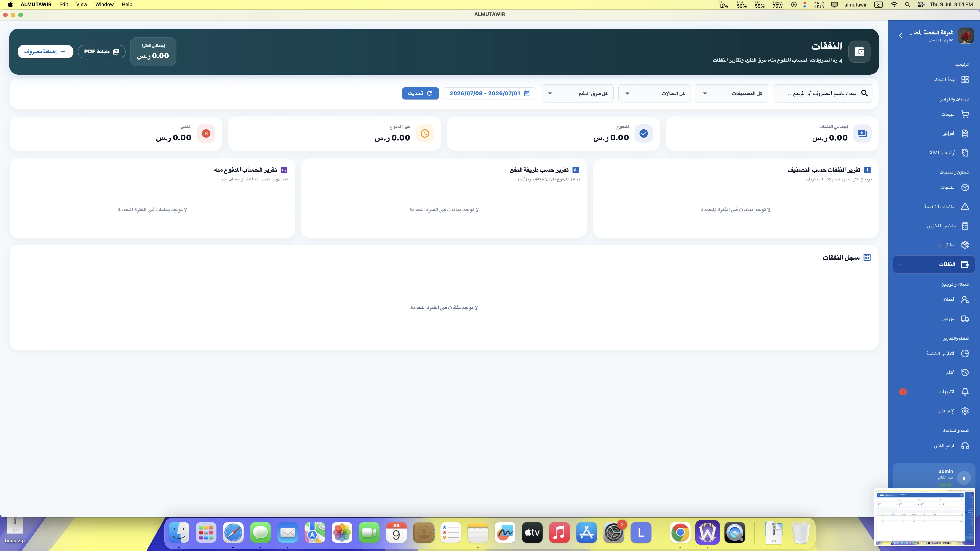Open the products المنتجات box icon

(x=965, y=187)
